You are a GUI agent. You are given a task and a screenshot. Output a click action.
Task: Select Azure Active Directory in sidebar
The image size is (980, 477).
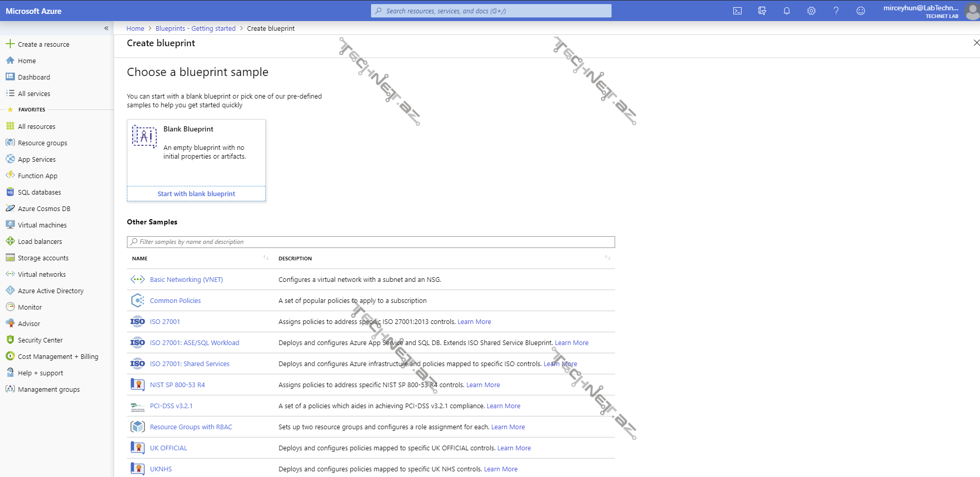[x=50, y=291]
